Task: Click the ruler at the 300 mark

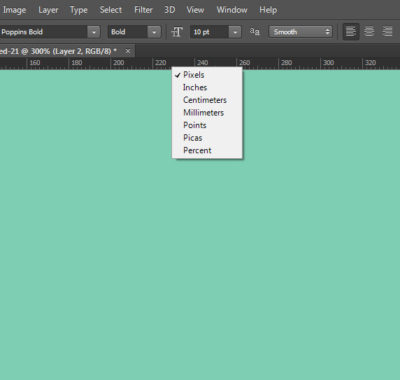Action: [x=329, y=63]
